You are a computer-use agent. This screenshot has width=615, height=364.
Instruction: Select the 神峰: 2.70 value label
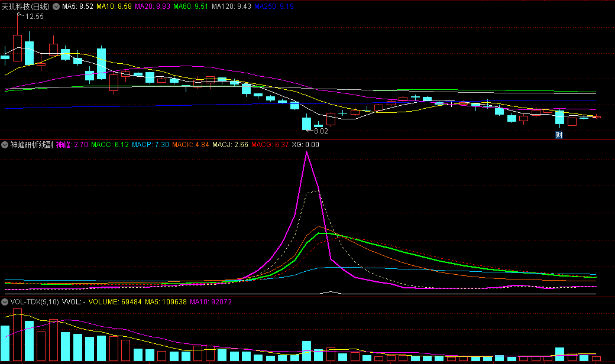point(72,145)
